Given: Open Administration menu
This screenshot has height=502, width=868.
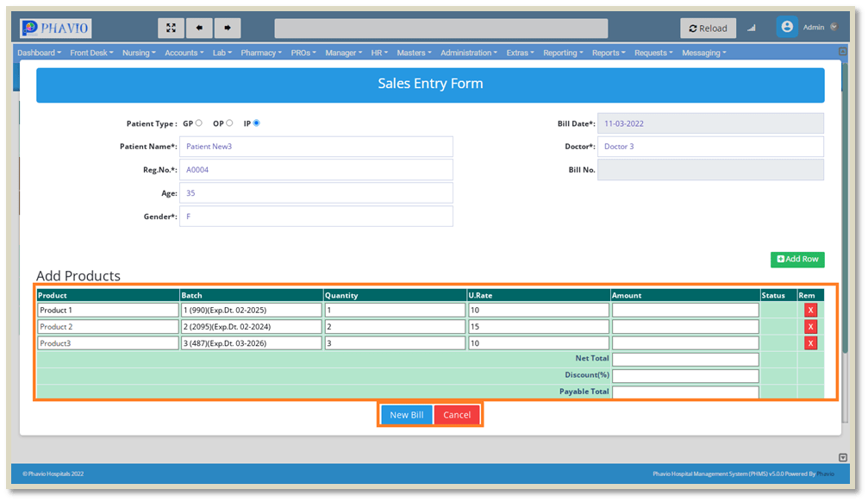Looking at the screenshot, I should pyautogui.click(x=469, y=53).
